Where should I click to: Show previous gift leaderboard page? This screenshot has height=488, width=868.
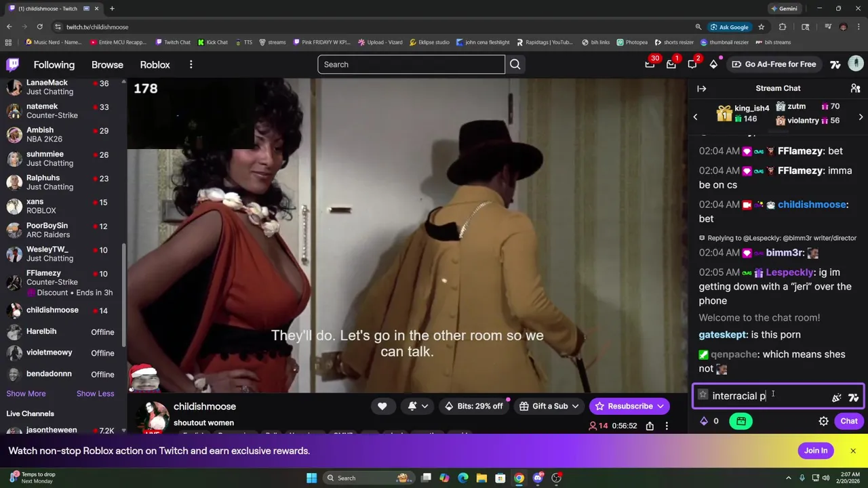(x=695, y=117)
